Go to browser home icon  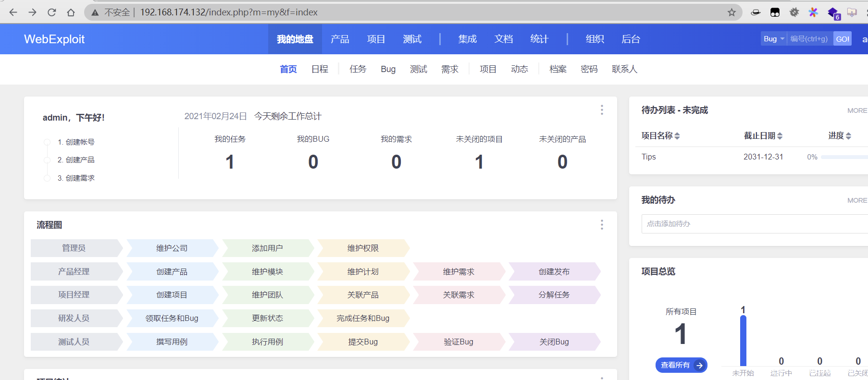click(x=71, y=12)
